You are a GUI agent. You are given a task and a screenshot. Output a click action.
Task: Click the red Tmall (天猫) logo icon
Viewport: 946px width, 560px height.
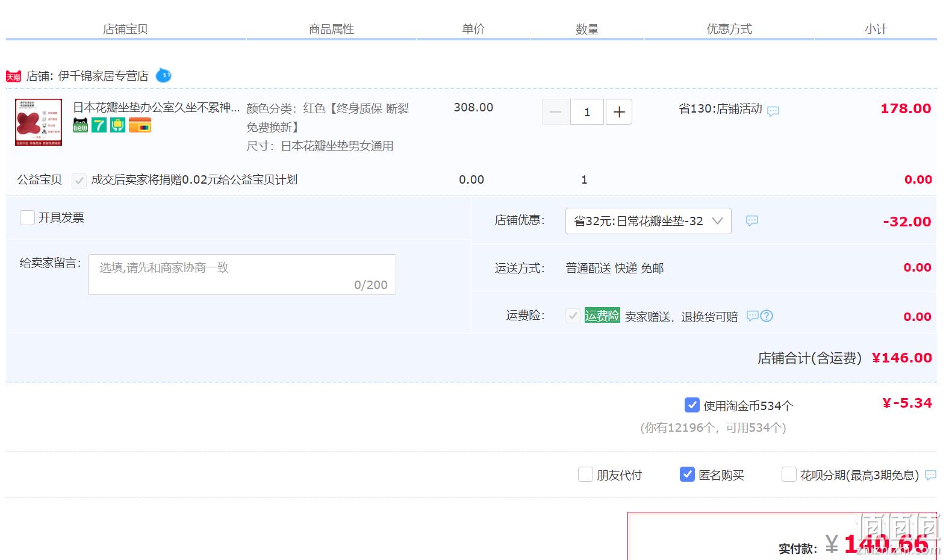pos(14,76)
